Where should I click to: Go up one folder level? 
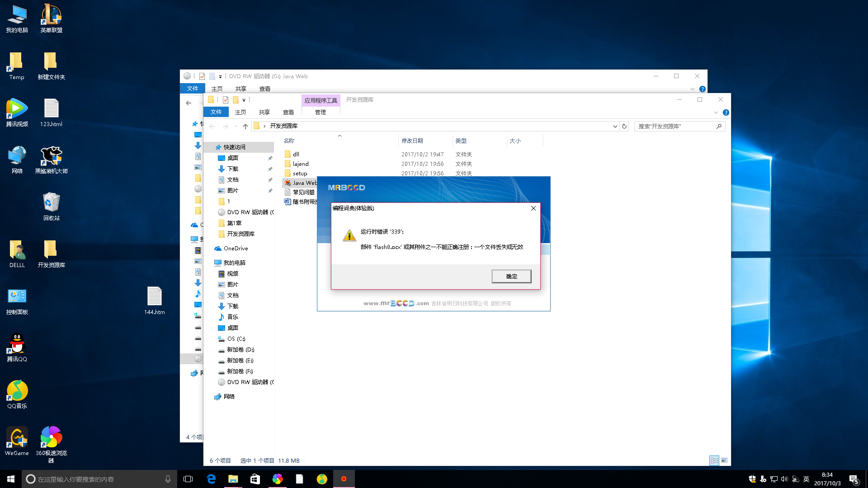pyautogui.click(x=245, y=127)
